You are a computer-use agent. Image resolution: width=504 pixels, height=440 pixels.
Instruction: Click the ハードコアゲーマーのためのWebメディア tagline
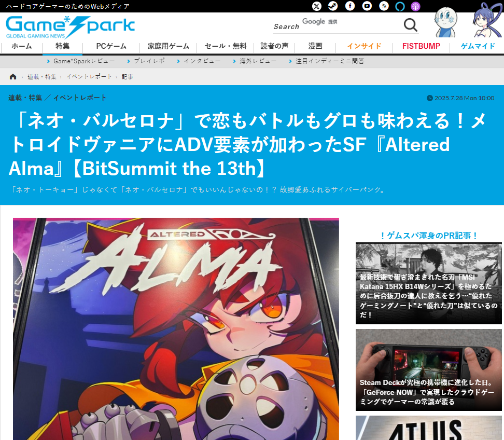click(x=68, y=6)
